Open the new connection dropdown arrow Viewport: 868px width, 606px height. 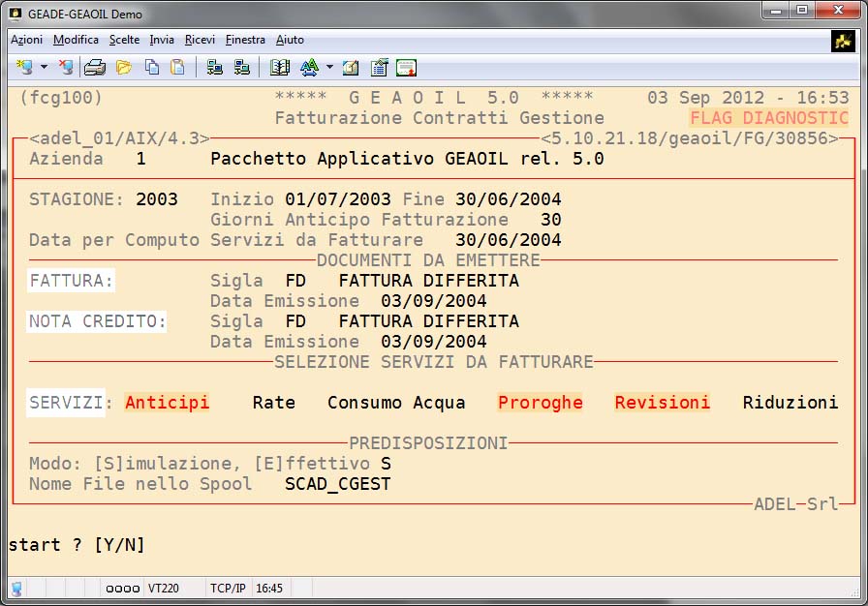pyautogui.click(x=44, y=68)
